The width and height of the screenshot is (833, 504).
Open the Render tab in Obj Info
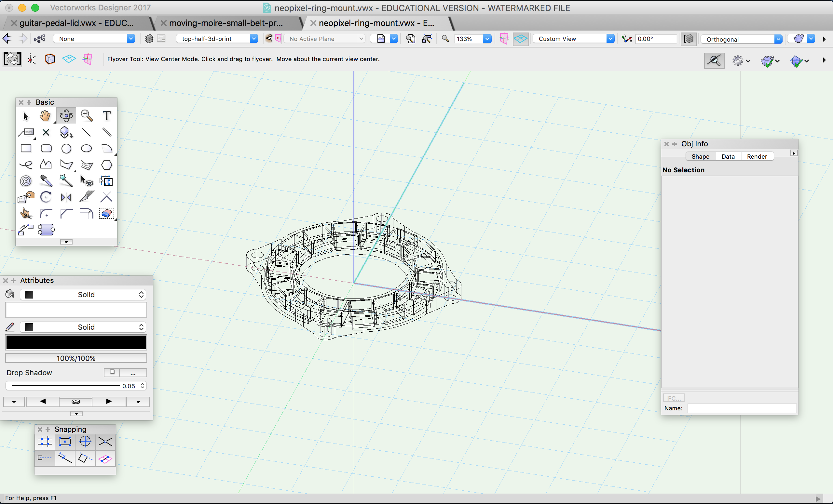[757, 156]
